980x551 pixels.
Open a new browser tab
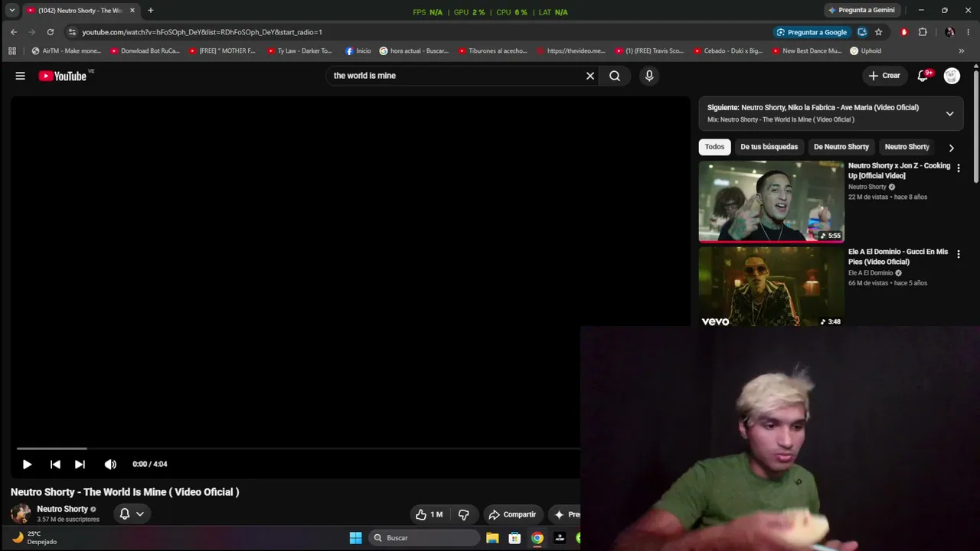[x=150, y=11]
